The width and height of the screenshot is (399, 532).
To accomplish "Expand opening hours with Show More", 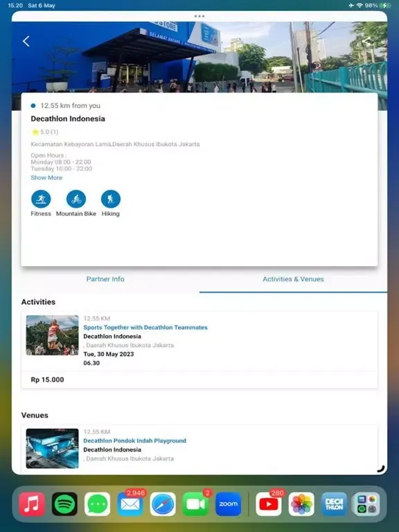I will pos(46,178).
